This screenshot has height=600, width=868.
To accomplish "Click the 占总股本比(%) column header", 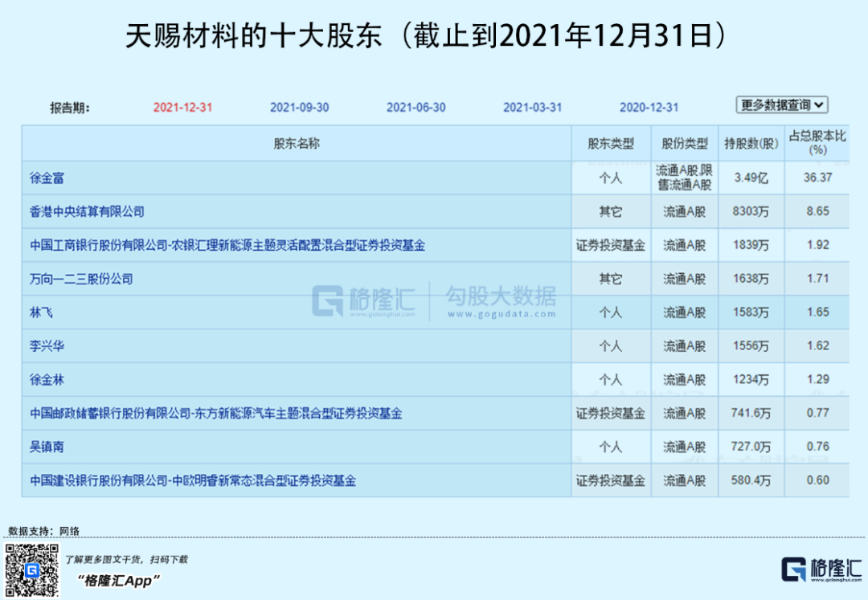I will (x=817, y=143).
